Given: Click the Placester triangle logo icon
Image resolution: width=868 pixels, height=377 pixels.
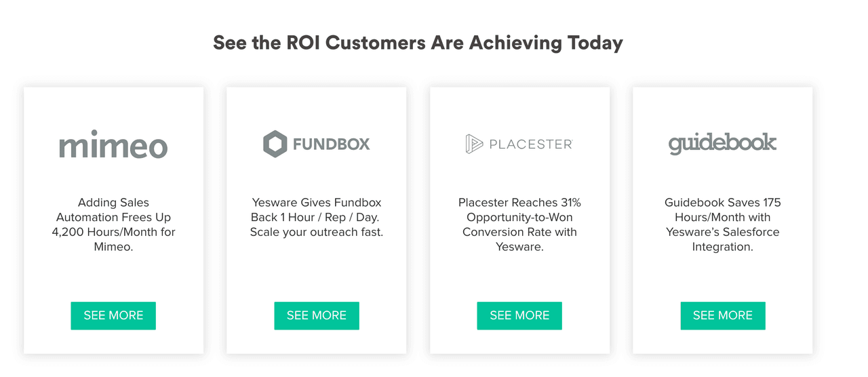Looking at the screenshot, I should tap(473, 144).
